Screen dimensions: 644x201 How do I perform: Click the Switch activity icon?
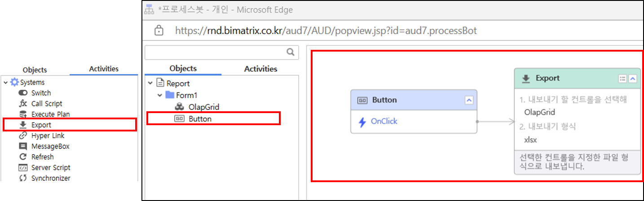(23, 93)
